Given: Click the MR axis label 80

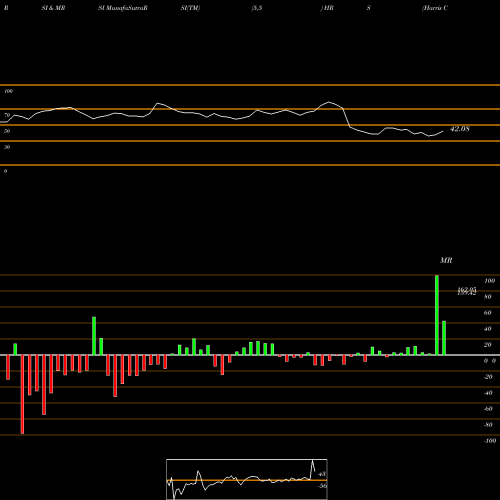Looking at the screenshot, I should point(487,297).
